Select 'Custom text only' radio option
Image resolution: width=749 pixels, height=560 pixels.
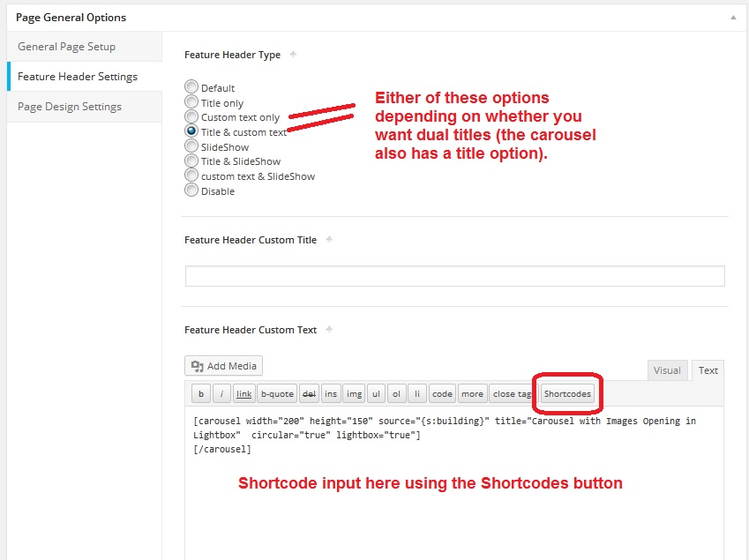coord(191,117)
